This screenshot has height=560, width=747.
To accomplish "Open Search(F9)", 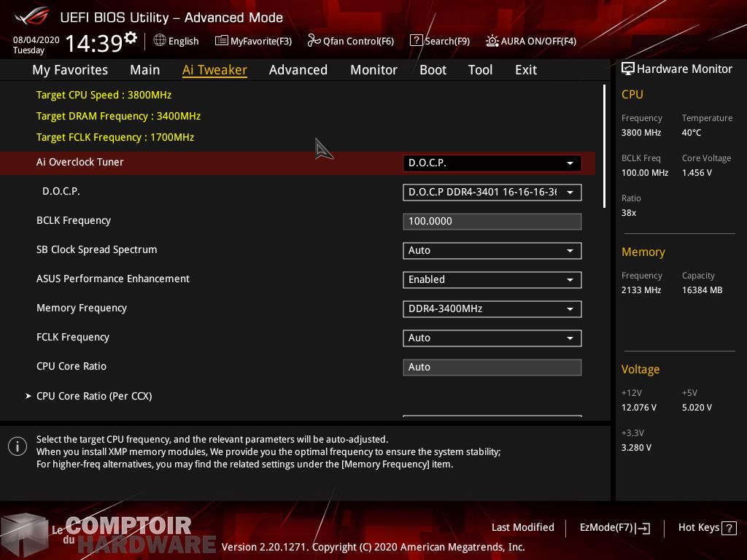I will [x=440, y=41].
